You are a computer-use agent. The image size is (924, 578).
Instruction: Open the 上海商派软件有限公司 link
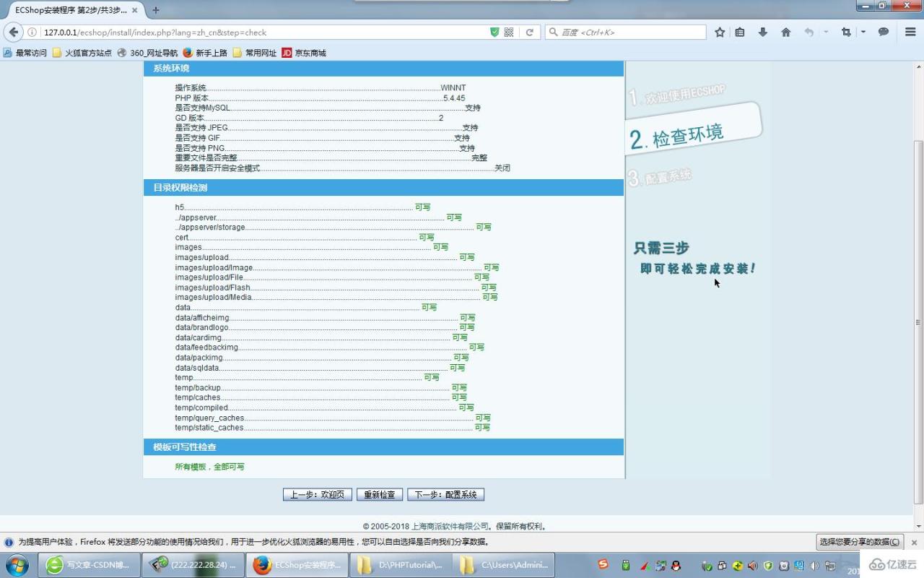click(451, 527)
